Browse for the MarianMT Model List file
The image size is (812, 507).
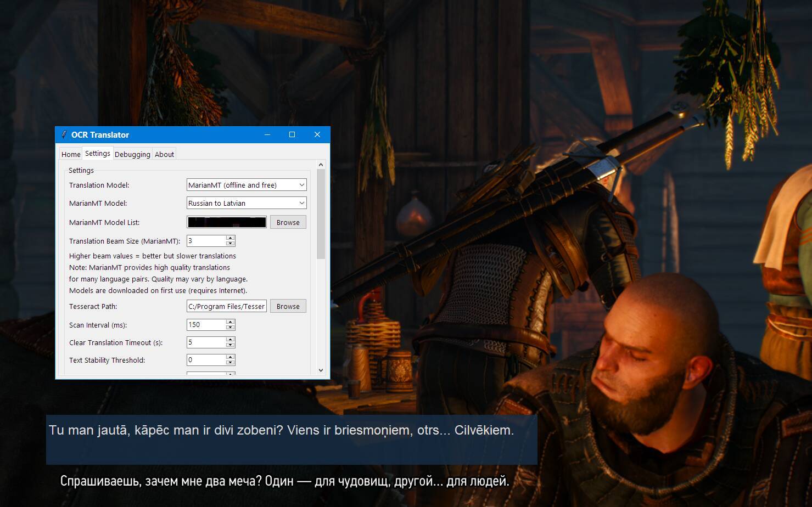click(x=288, y=222)
